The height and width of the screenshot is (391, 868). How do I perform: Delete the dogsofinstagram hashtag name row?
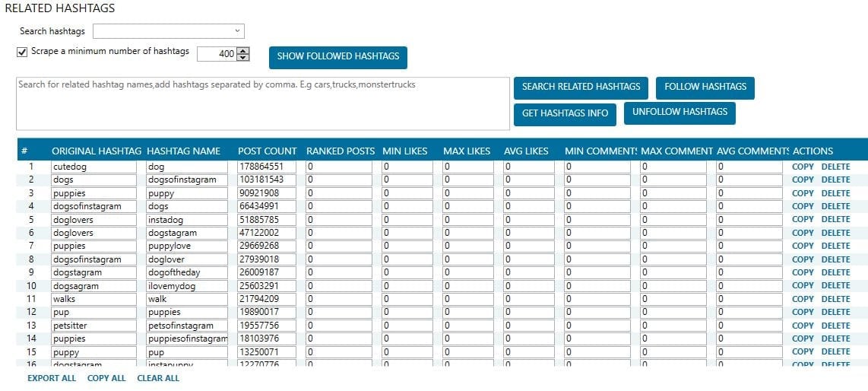tap(835, 180)
